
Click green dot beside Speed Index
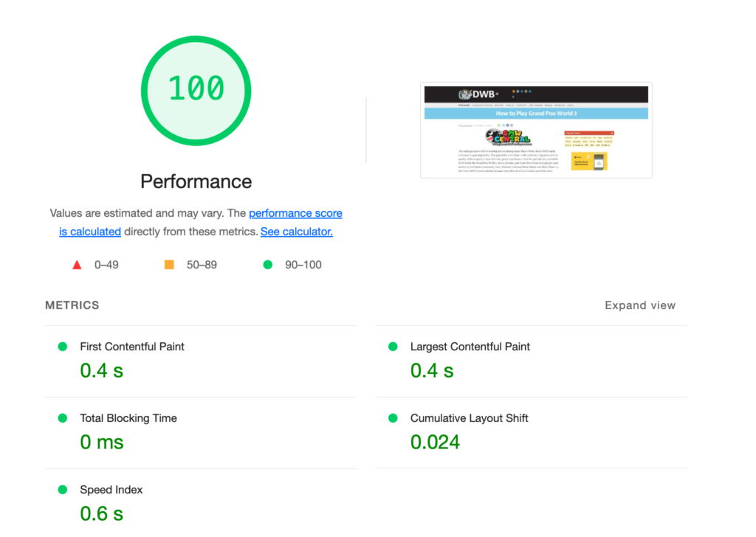(x=63, y=490)
